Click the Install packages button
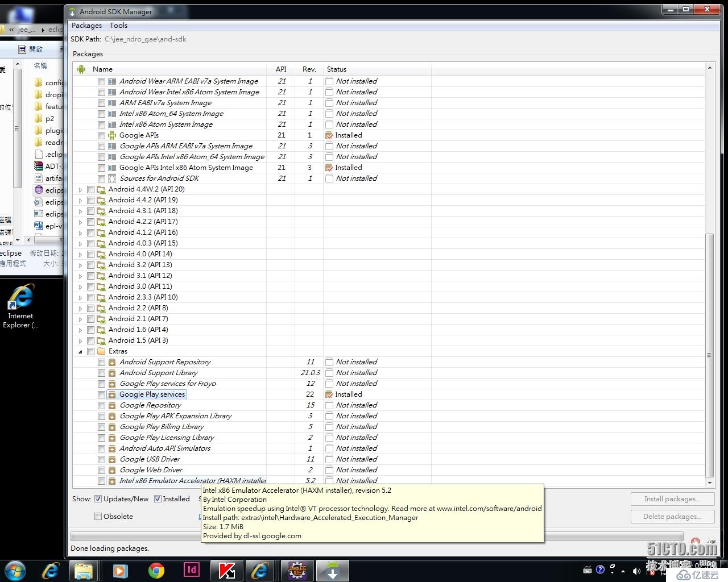The height and width of the screenshot is (582, 728). coord(672,499)
